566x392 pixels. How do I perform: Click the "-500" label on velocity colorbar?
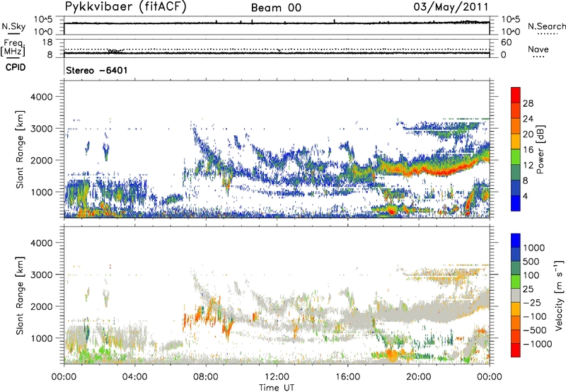(535, 330)
